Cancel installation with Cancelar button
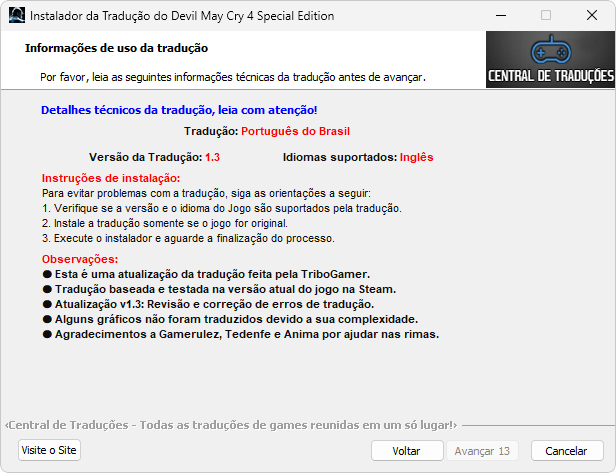Viewport: 616px width, 473px height. (x=567, y=451)
